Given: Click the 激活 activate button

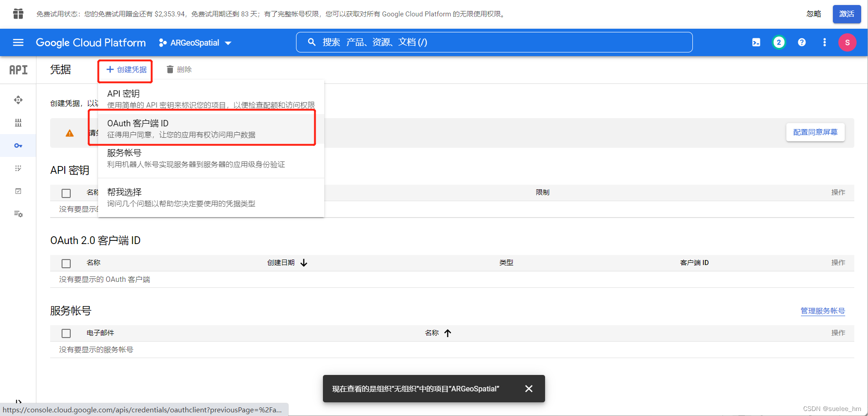Looking at the screenshot, I should 847,14.
